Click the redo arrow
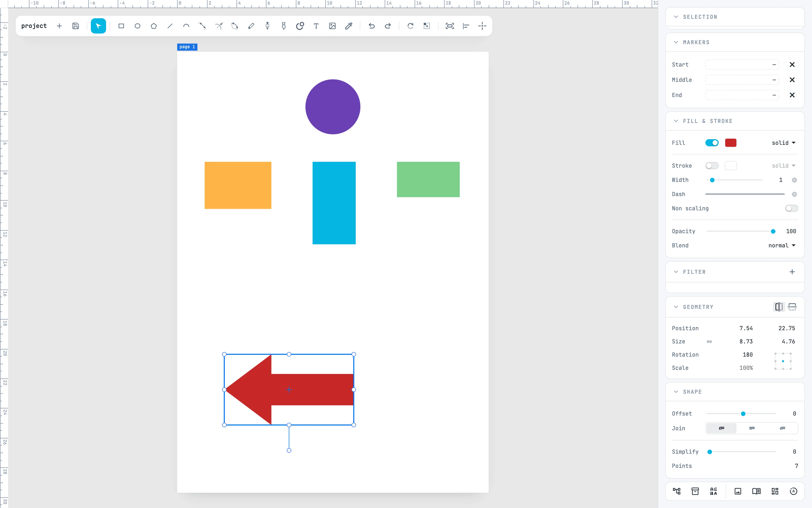The height and width of the screenshot is (508, 812). pos(387,26)
